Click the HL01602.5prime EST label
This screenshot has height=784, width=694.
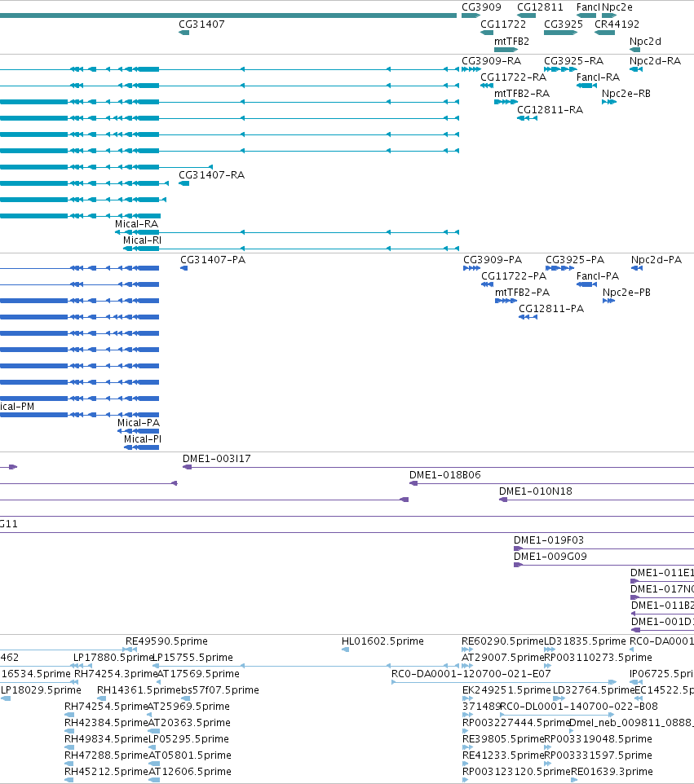coord(382,641)
